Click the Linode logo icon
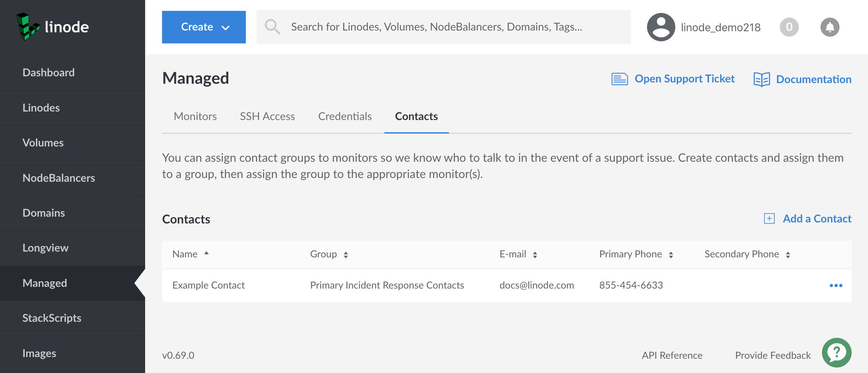Screen dimensions: 868x373 pyautogui.click(x=28, y=26)
